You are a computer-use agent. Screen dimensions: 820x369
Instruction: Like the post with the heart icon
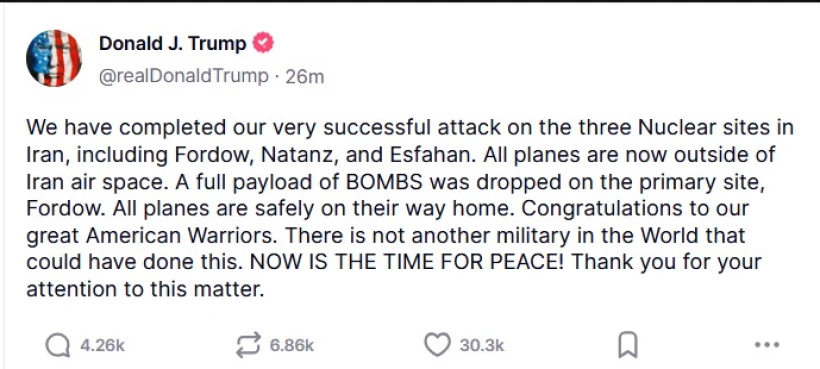(437, 345)
